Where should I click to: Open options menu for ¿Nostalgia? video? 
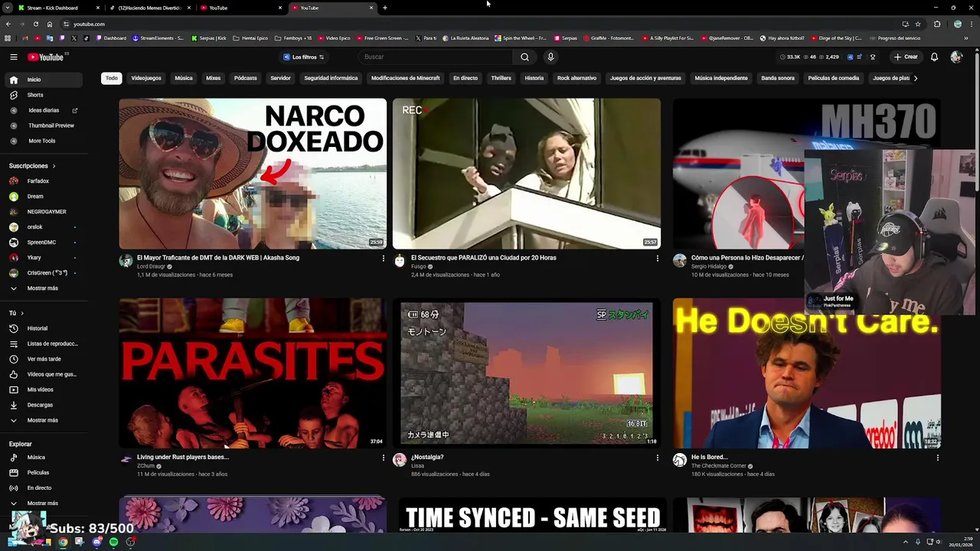pos(657,458)
